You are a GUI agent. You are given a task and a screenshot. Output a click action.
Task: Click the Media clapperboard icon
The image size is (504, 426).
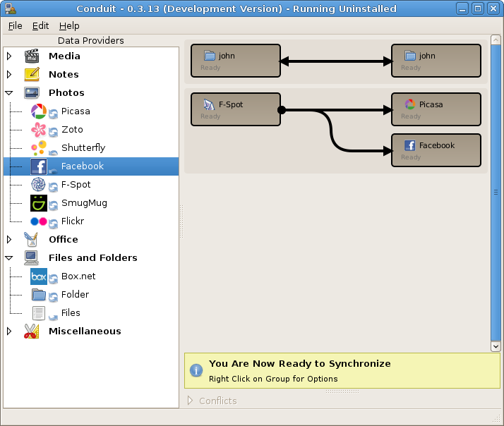[32, 56]
